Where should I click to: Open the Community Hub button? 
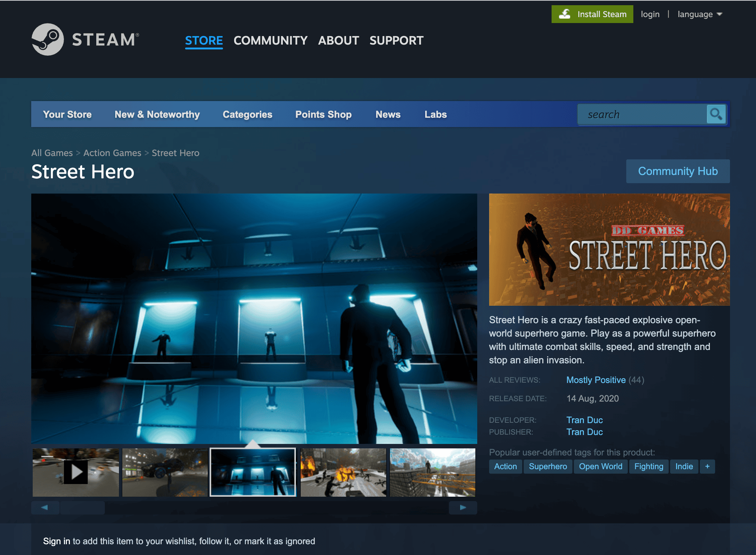[678, 171]
